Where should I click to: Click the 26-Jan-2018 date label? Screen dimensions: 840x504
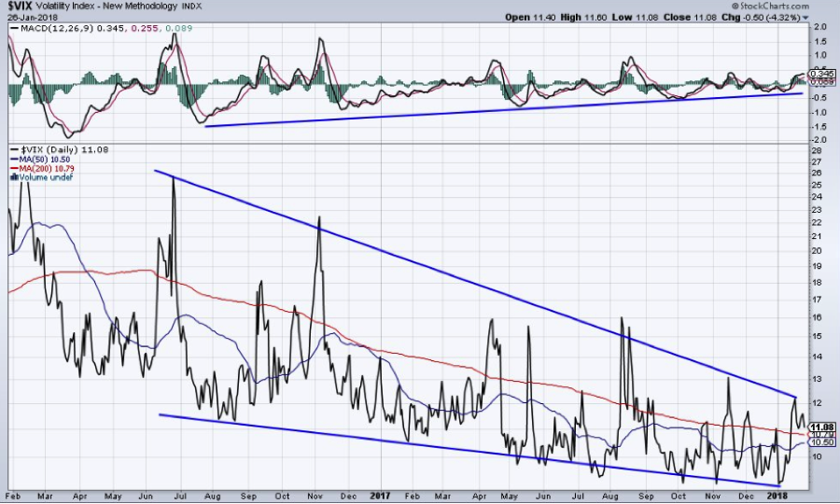(30, 18)
